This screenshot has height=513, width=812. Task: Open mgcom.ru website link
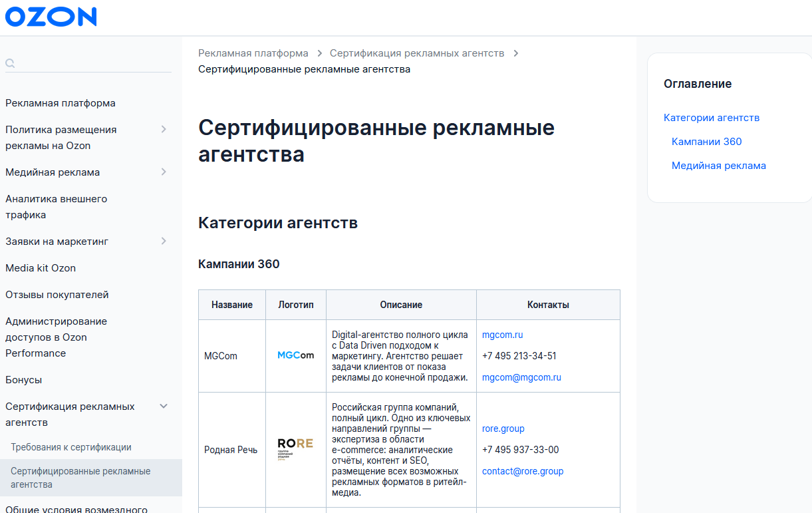[x=503, y=335]
